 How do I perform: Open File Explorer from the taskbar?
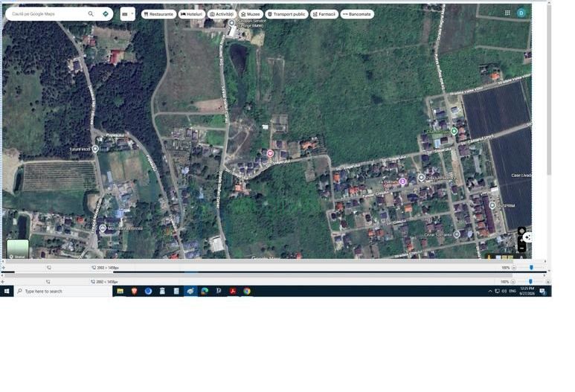point(120,291)
